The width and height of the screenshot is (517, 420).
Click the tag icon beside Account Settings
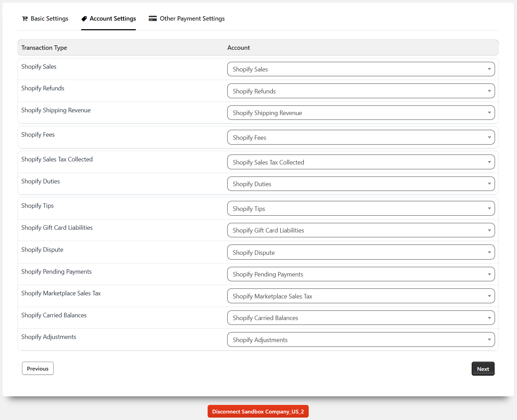tap(84, 19)
